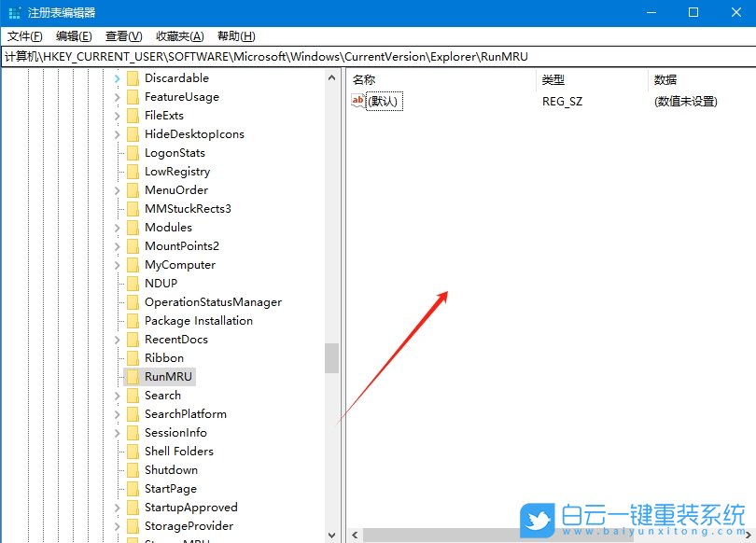This screenshot has width=756, height=543.
Task: Select the RecentDocs key icon
Action: 132,339
